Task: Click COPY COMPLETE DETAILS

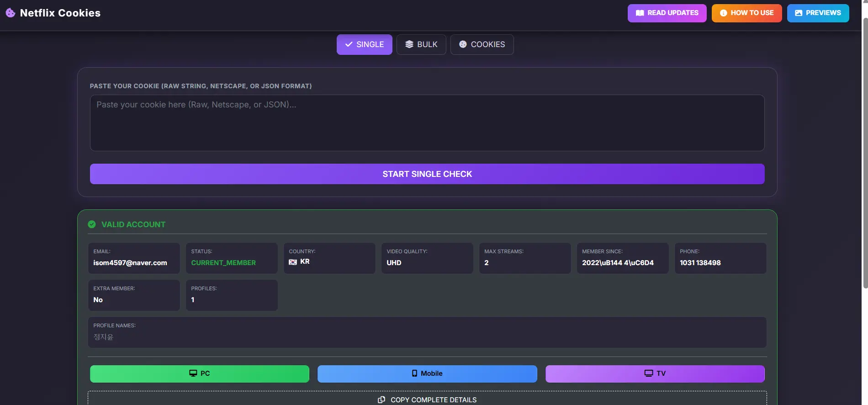Action: tap(427, 399)
